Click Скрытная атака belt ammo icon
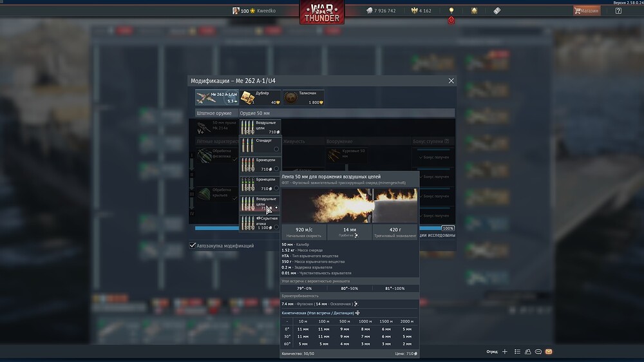This screenshot has height=362, width=644. point(248,223)
